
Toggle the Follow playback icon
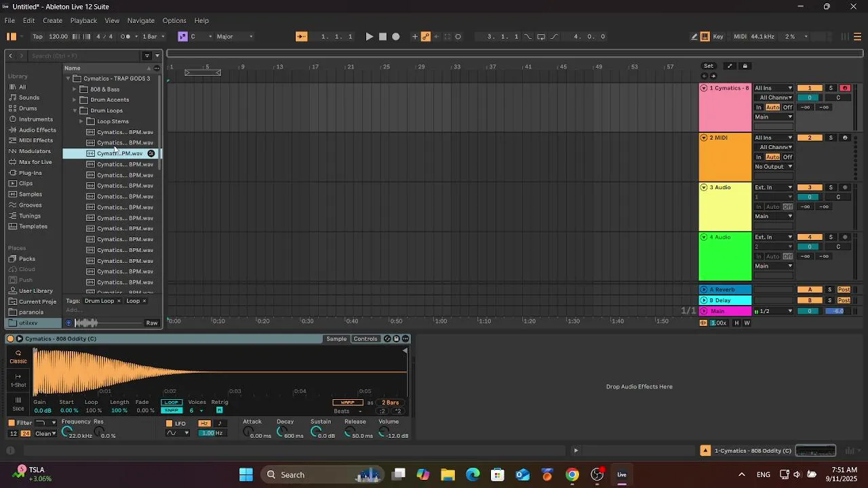pyautogui.click(x=302, y=37)
